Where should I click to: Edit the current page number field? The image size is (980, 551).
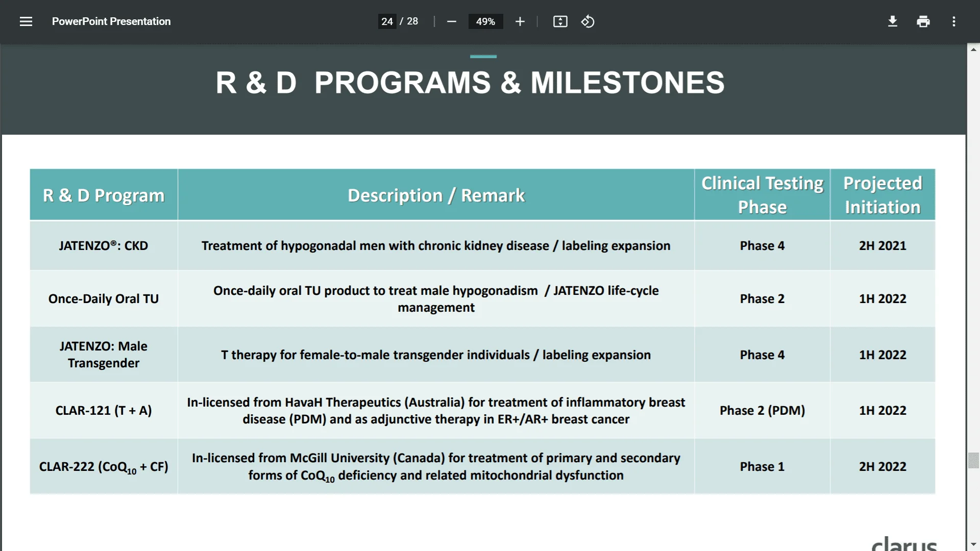pos(387,21)
